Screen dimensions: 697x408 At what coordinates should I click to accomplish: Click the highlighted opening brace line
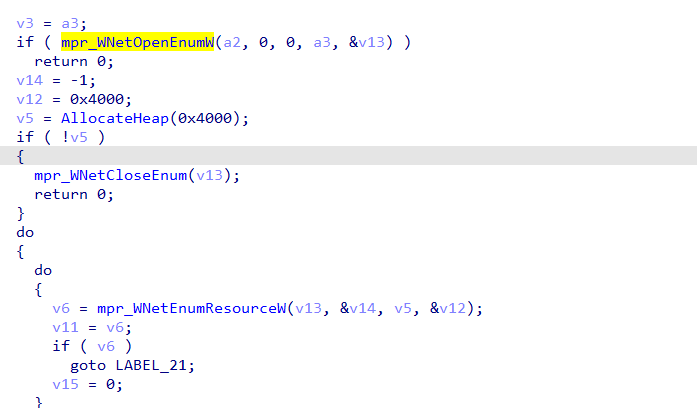tap(348, 156)
